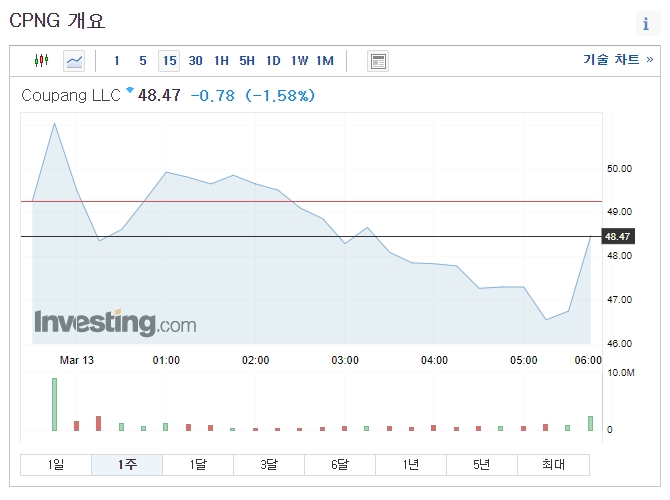
Task: Click the 48.47 price marker on axis
Action: (x=617, y=237)
